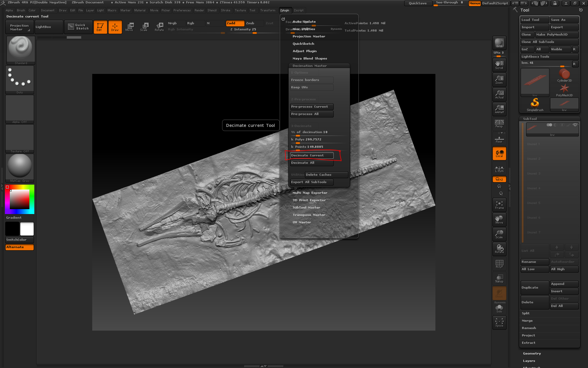This screenshot has width=588, height=368.
Task: Select the SimpleBrush tool
Action: coord(535,105)
